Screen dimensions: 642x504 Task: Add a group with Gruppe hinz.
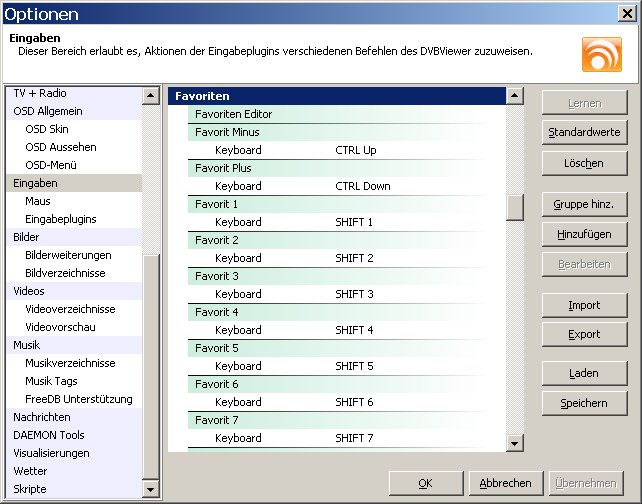583,204
